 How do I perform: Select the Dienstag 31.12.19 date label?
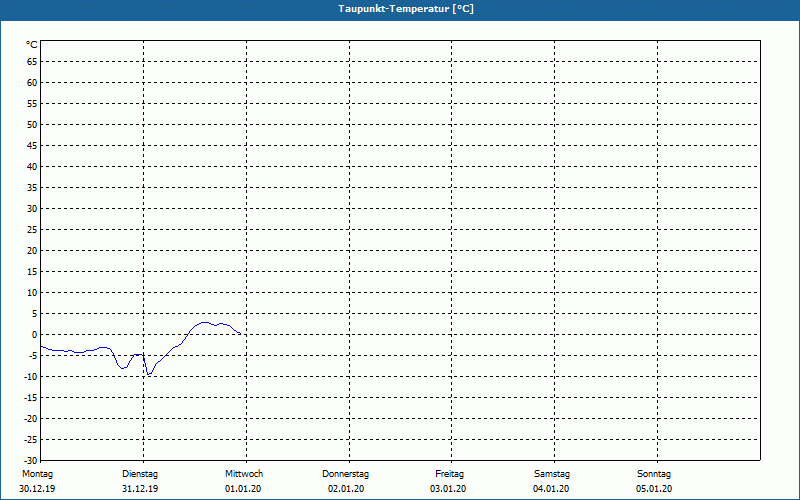coord(140,481)
